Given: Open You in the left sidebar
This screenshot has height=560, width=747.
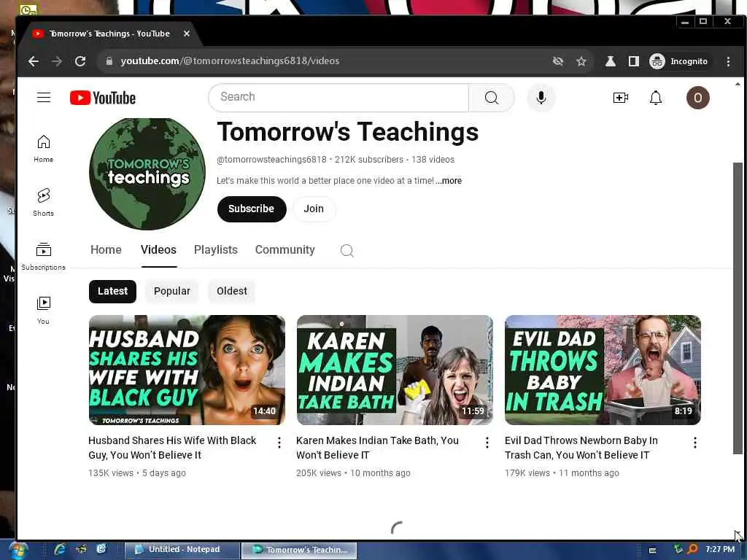Looking at the screenshot, I should [43, 310].
